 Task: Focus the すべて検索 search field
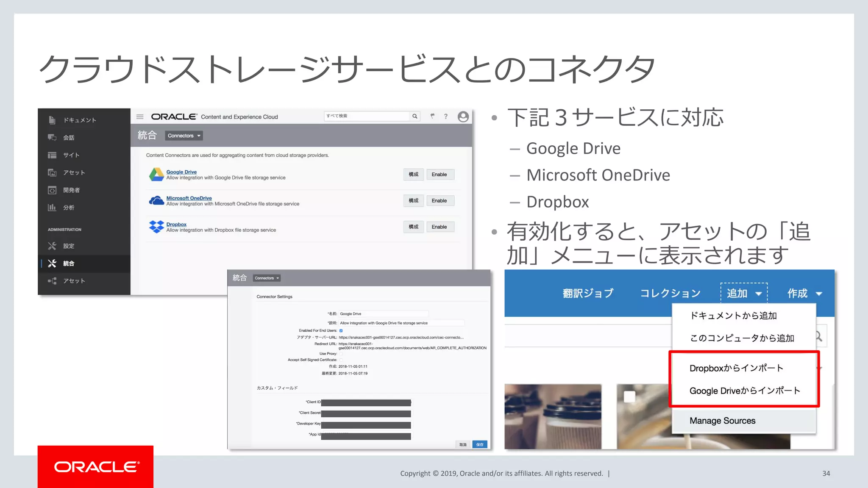(x=367, y=116)
